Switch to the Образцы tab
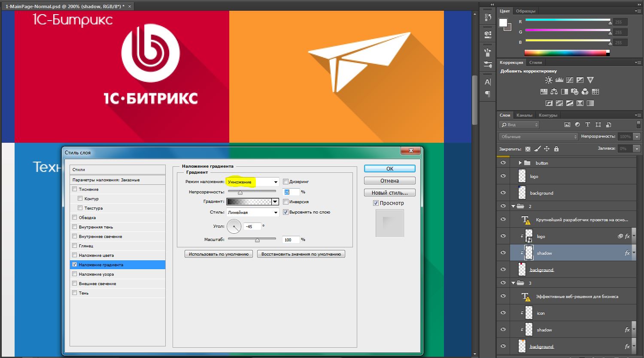 [526, 11]
